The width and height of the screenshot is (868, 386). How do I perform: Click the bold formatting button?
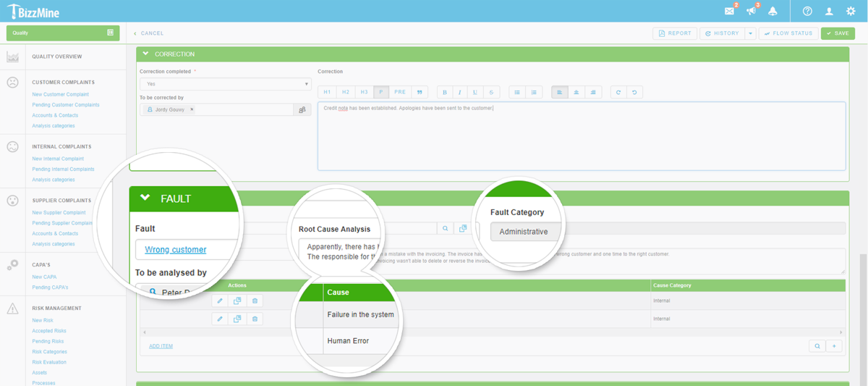point(444,92)
